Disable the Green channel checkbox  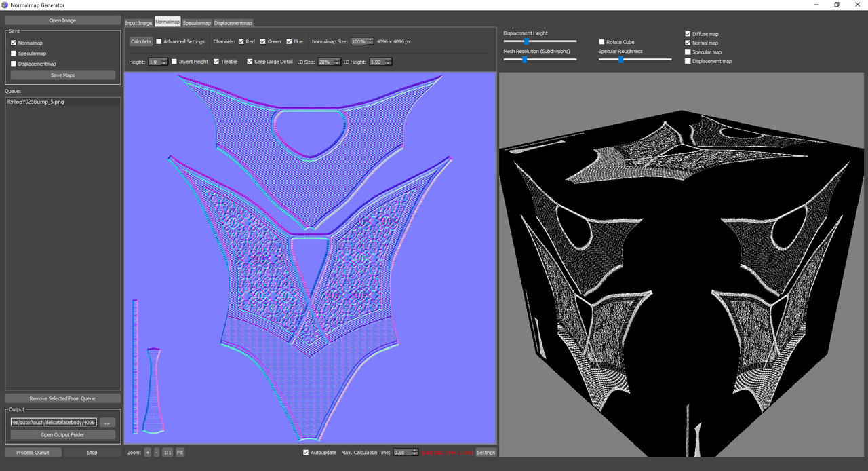(x=262, y=41)
